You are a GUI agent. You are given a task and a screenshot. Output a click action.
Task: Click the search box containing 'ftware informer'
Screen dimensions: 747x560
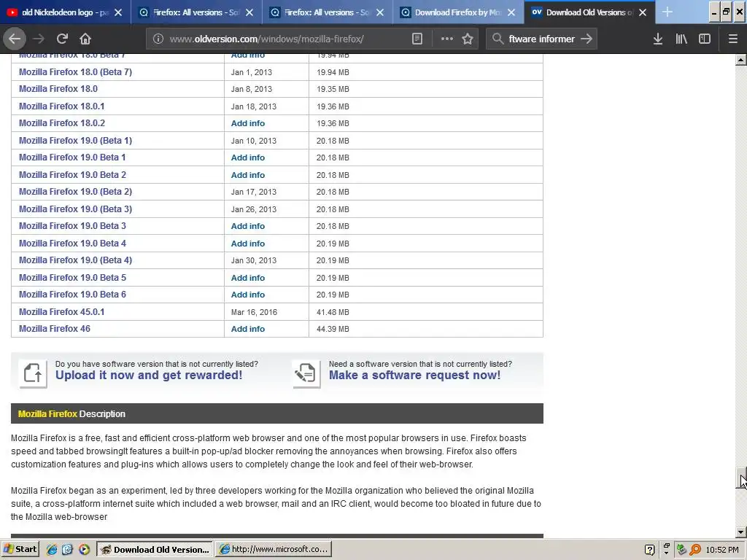tap(541, 39)
